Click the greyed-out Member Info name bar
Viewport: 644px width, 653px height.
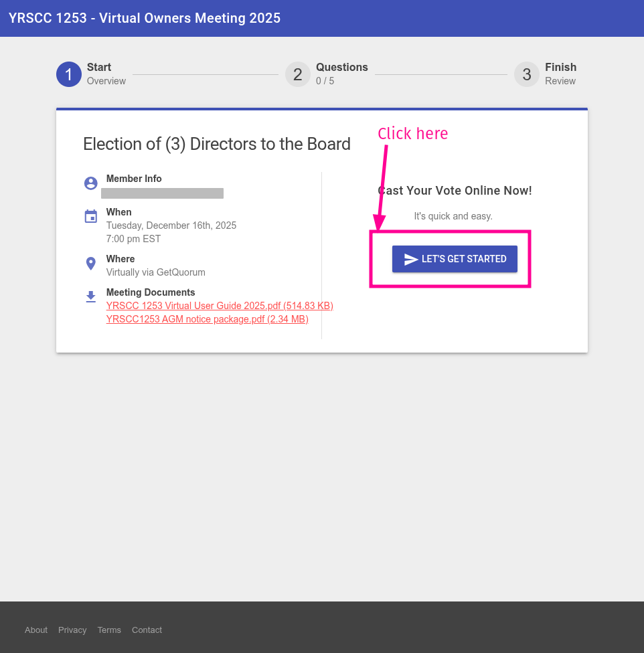click(x=162, y=193)
